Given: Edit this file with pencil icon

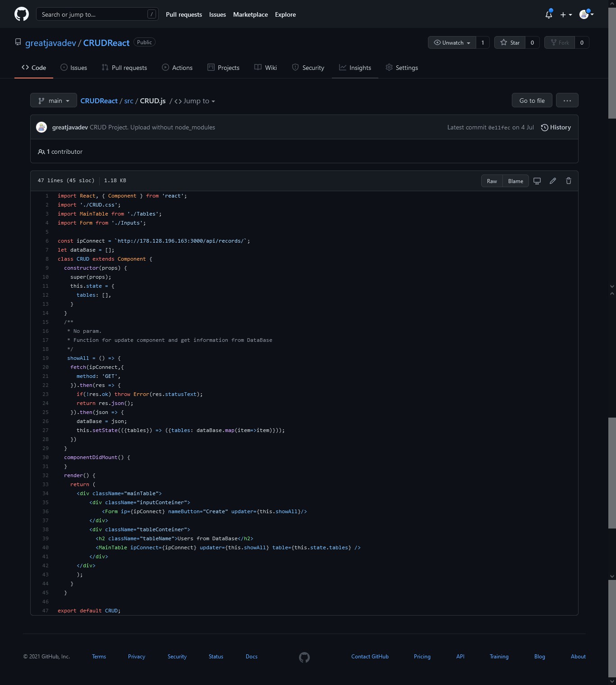Looking at the screenshot, I should coord(553,181).
